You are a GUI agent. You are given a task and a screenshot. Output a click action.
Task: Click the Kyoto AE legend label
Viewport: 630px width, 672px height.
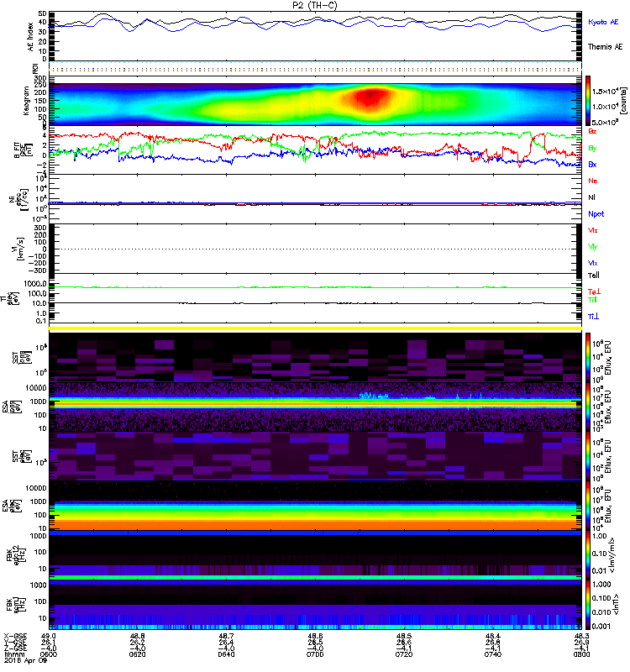click(x=603, y=22)
